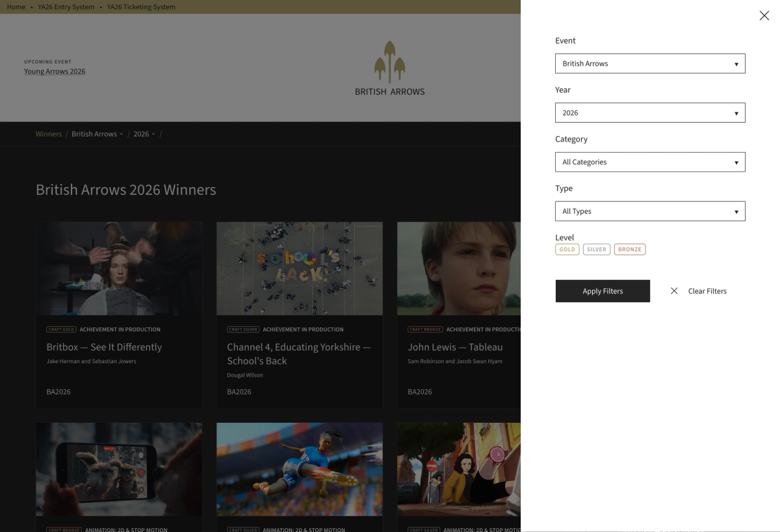Click the Britbox — See It Differently title
Image resolution: width=780 pixels, height=532 pixels.
coord(104,347)
